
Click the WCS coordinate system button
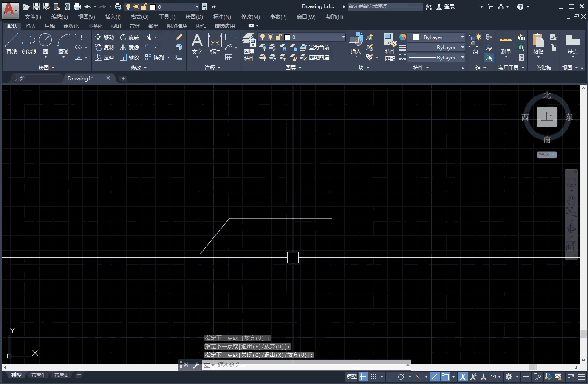point(547,155)
